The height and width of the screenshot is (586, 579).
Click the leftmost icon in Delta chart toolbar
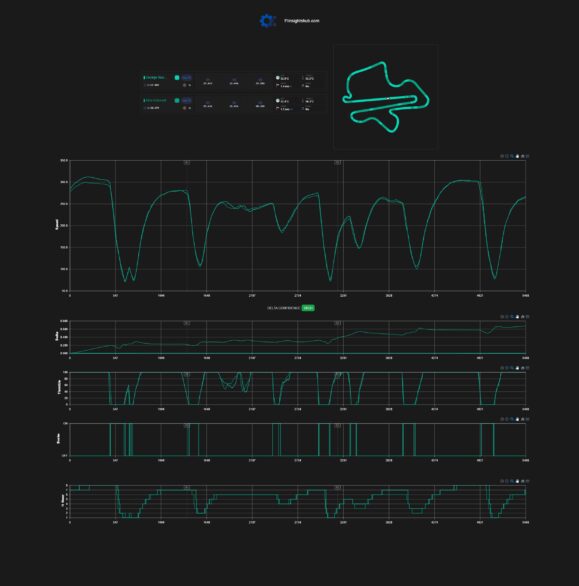(502, 317)
